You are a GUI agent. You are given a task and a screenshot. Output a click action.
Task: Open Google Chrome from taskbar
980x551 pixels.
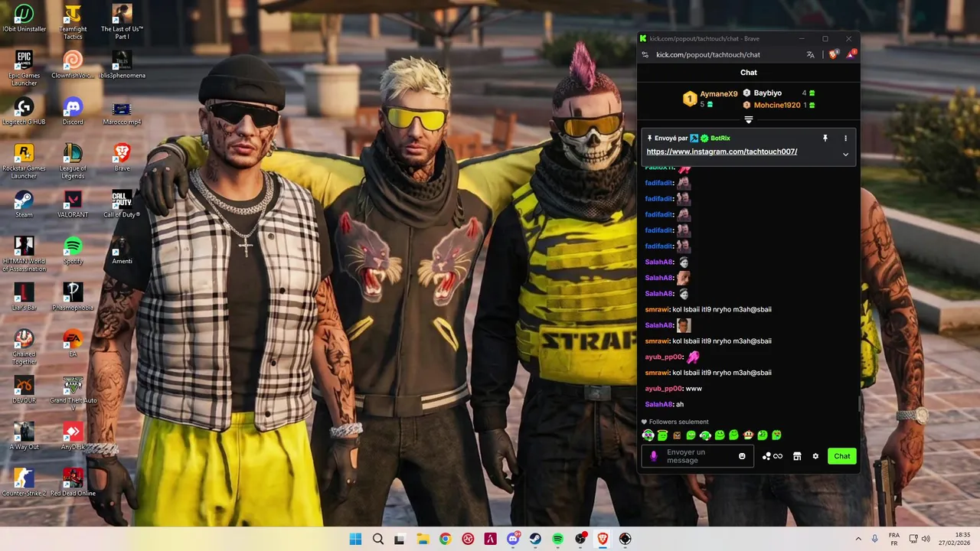pos(445,539)
